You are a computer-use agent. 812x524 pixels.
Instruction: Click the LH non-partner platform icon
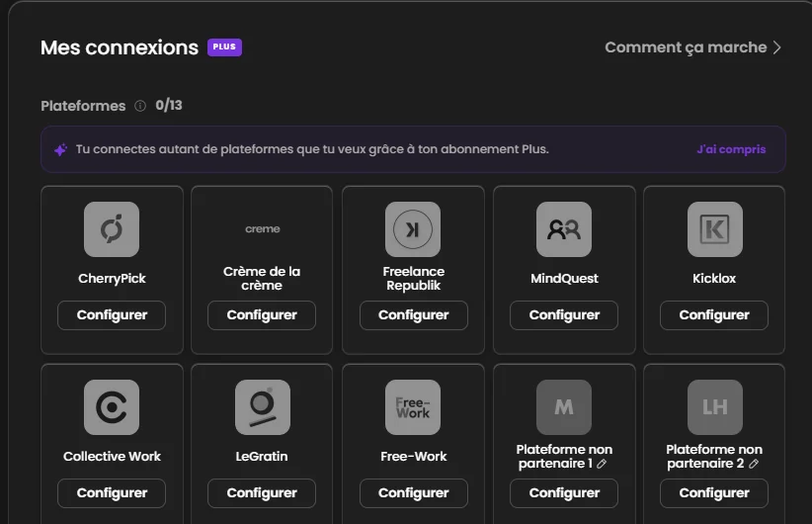point(714,407)
